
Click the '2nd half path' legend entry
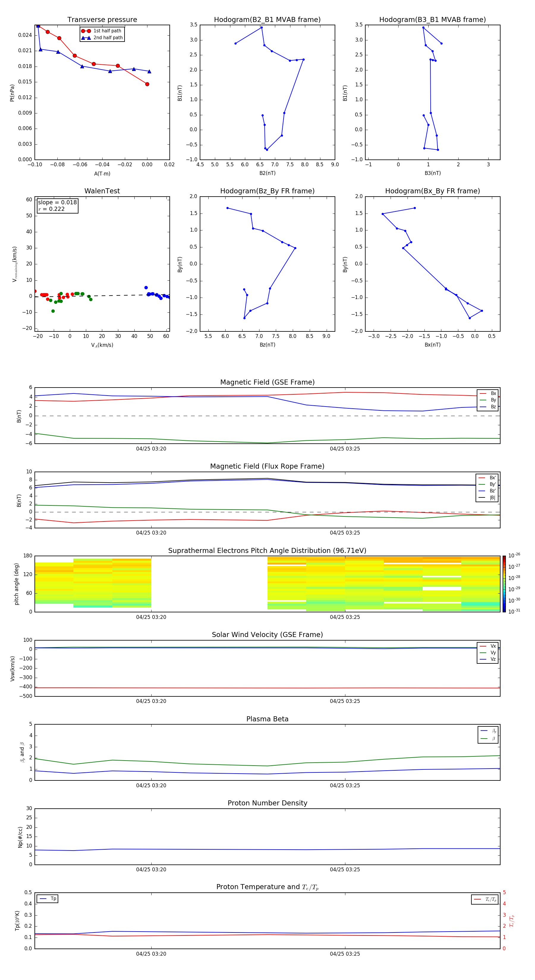click(x=102, y=38)
